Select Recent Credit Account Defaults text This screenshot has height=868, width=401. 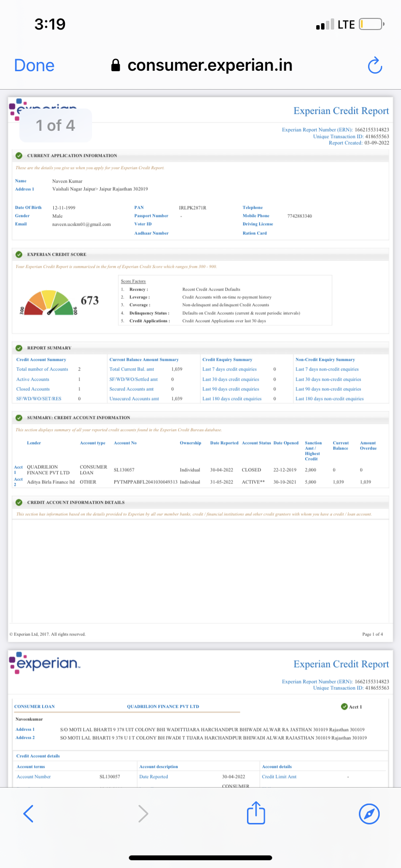coord(211,289)
